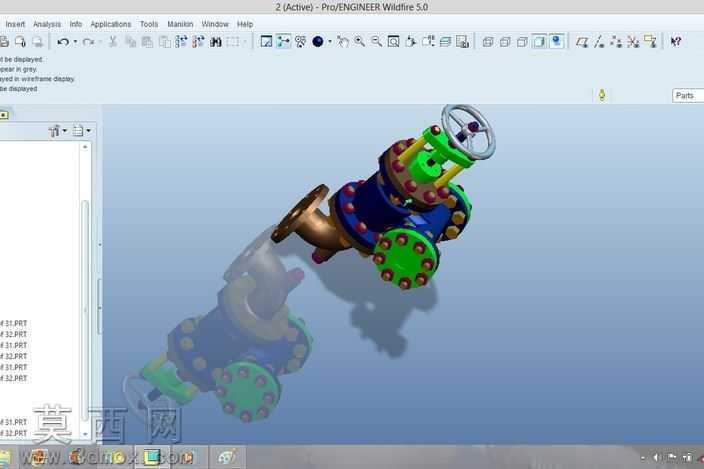Open the Info menu
The width and height of the screenshot is (704, 469).
(x=76, y=24)
